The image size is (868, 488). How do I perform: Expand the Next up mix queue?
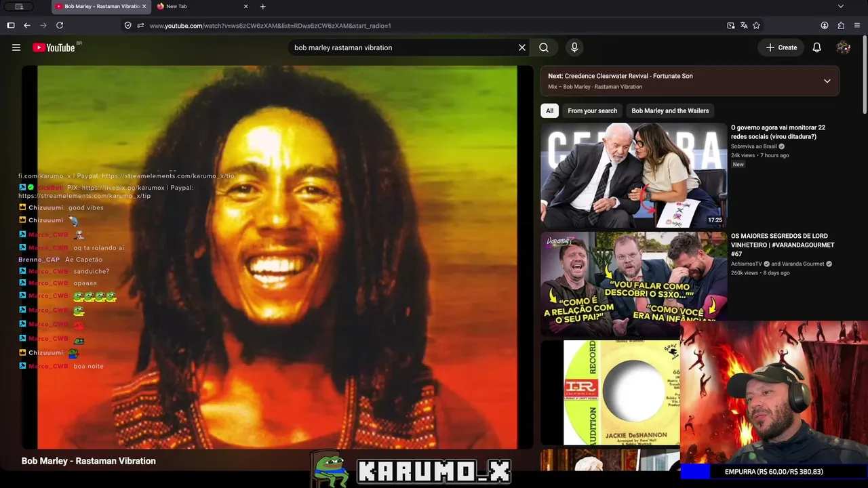(x=827, y=81)
